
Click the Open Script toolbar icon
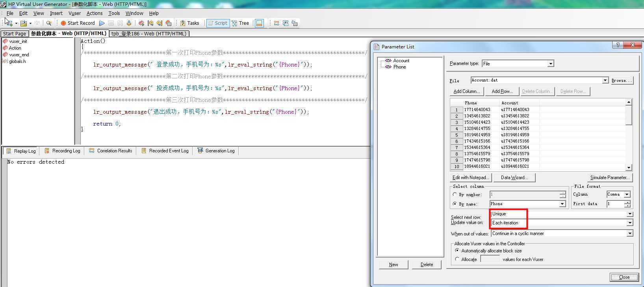24,23
